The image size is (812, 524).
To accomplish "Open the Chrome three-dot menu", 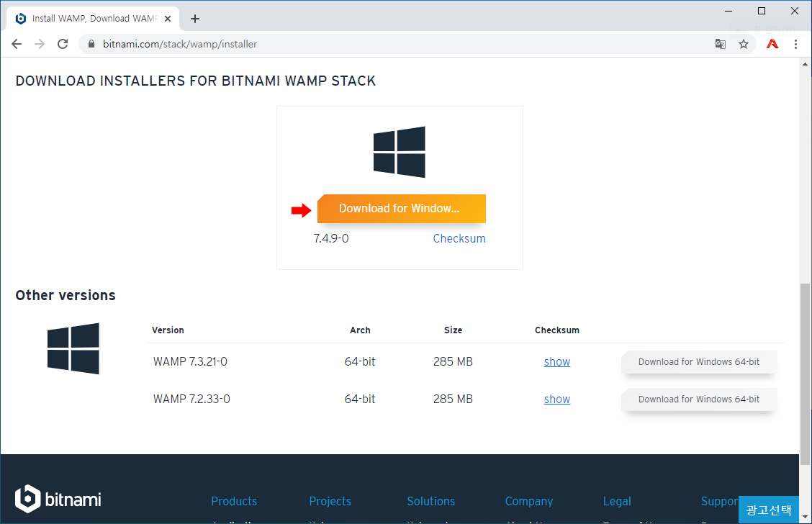I will pyautogui.click(x=796, y=44).
